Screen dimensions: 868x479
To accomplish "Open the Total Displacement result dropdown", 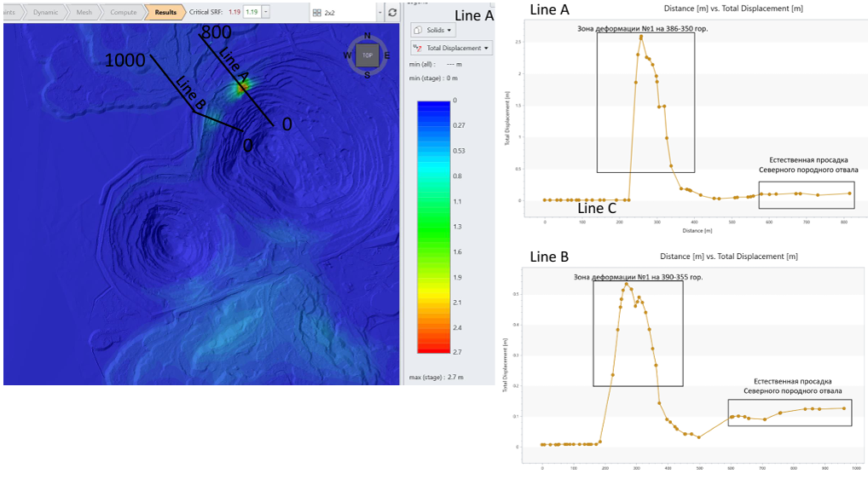I will (451, 49).
